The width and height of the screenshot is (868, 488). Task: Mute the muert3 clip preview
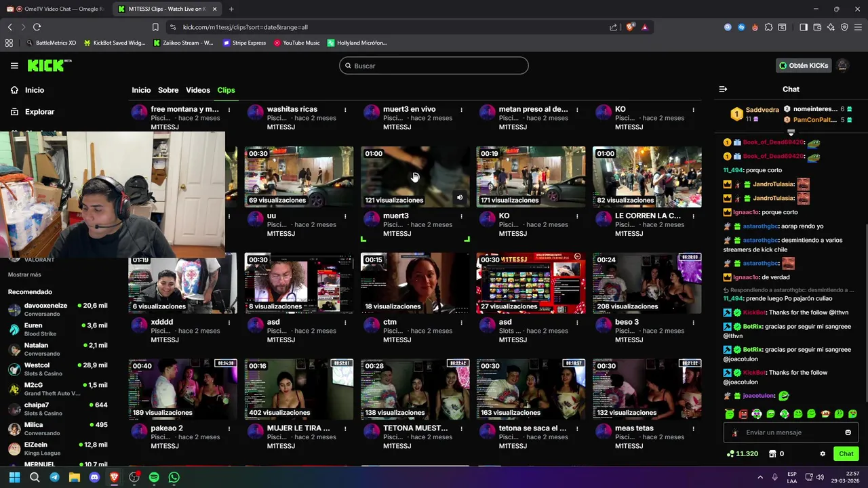click(x=460, y=198)
